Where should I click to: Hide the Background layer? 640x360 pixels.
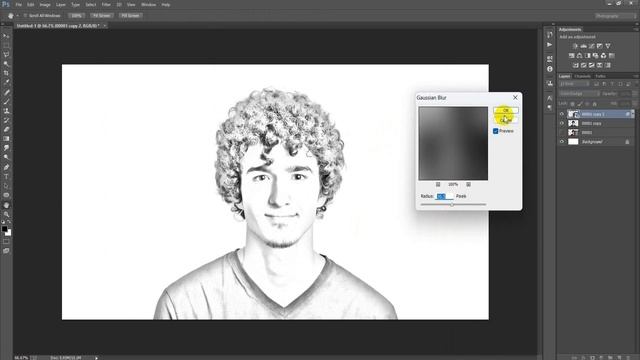coord(562,142)
